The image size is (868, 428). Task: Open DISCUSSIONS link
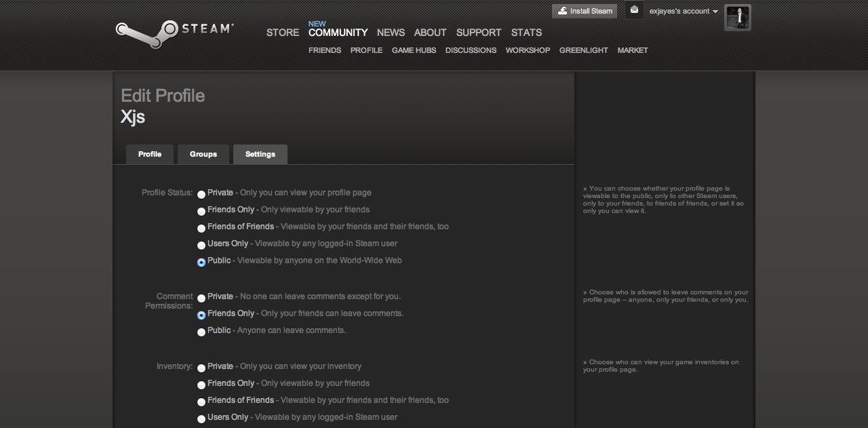[x=471, y=50]
